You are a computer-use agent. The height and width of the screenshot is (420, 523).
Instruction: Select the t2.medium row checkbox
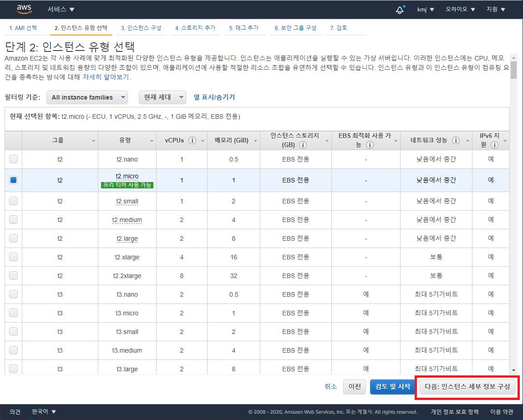coord(13,220)
